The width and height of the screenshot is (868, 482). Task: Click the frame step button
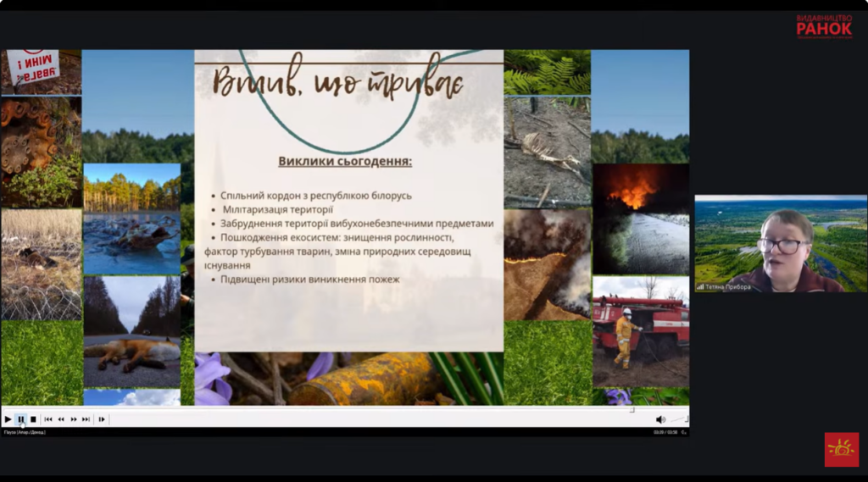[x=102, y=419]
